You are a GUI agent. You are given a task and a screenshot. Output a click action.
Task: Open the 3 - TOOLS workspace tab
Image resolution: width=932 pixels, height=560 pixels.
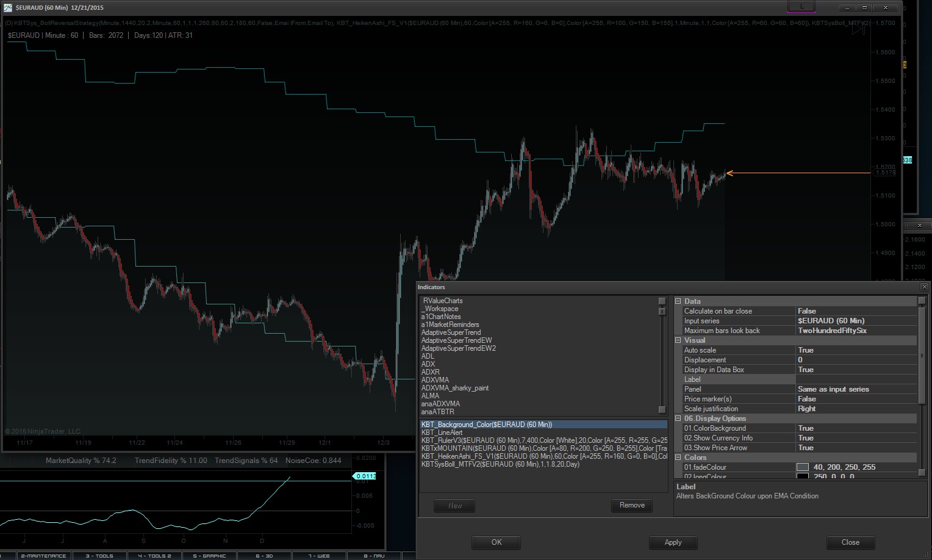pos(99,556)
